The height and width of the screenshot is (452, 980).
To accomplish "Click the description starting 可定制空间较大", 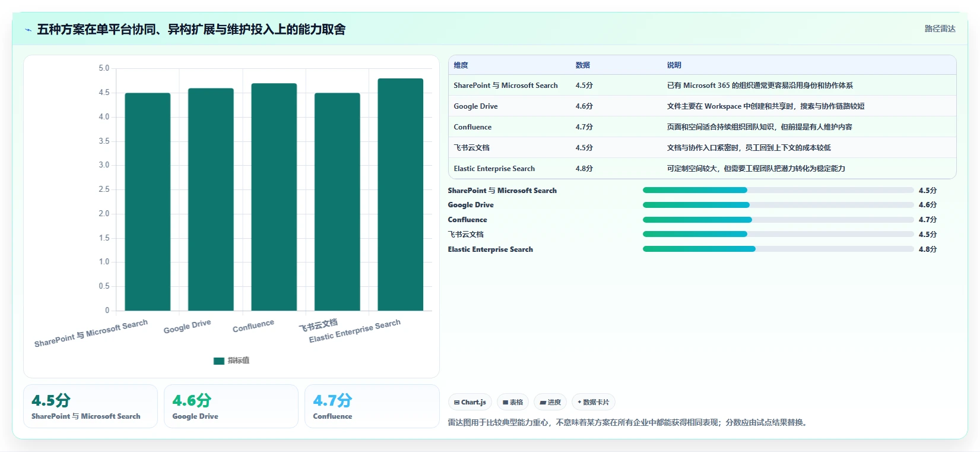I will [756, 169].
